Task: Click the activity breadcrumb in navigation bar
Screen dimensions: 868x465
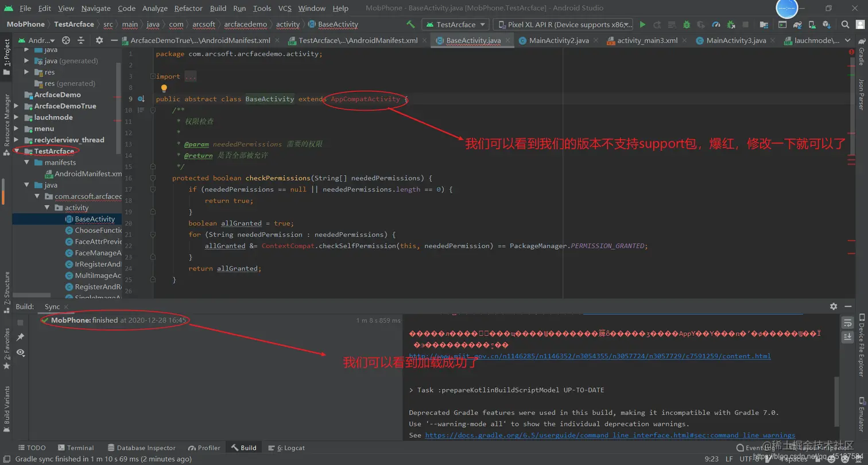Action: (288, 24)
